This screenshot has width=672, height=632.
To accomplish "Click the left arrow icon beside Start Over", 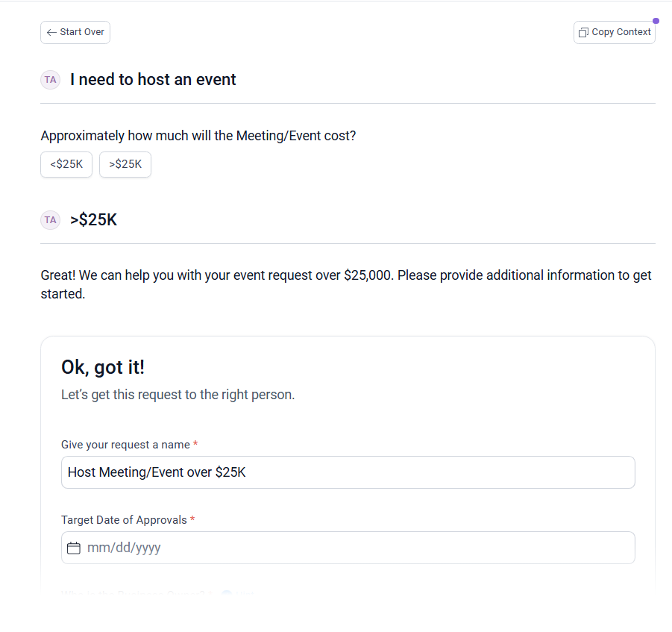I will pyautogui.click(x=51, y=33).
